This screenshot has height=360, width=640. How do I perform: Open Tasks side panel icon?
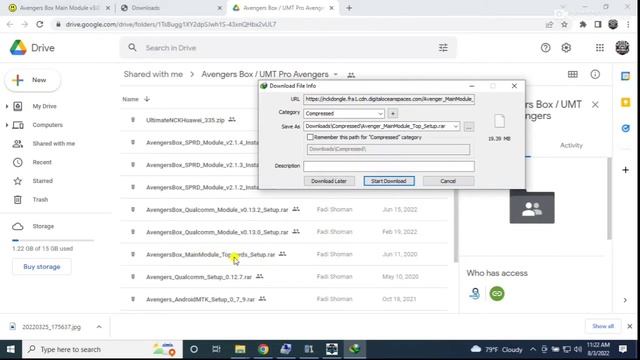click(625, 128)
